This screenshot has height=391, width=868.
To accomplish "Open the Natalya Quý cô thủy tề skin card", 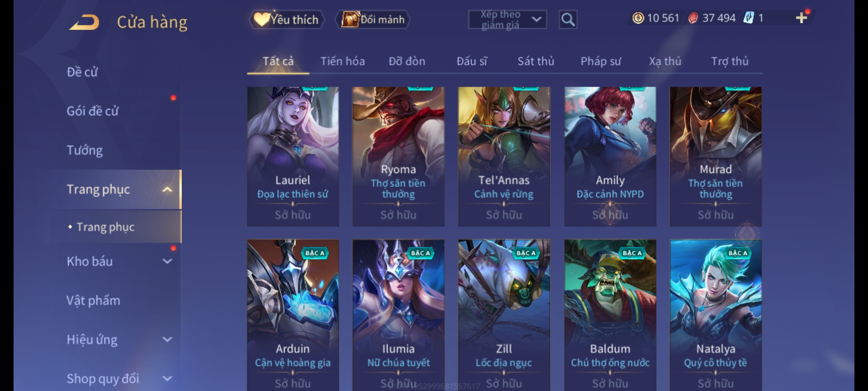I will [x=716, y=315].
